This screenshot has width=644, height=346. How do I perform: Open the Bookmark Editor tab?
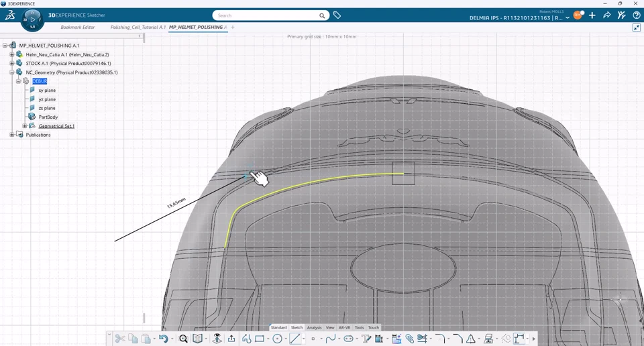tap(78, 27)
